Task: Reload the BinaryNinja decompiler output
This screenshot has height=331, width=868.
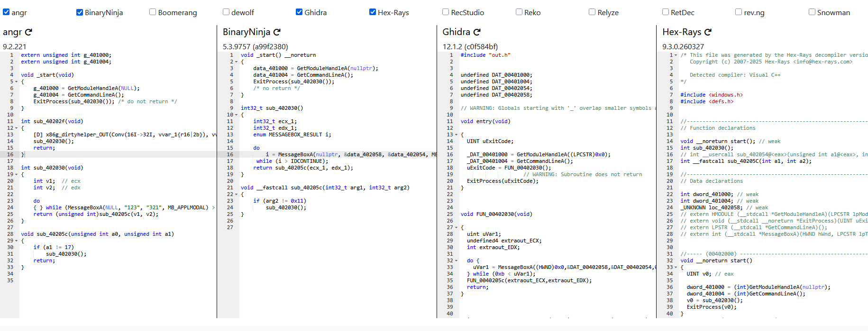Action: point(277,32)
